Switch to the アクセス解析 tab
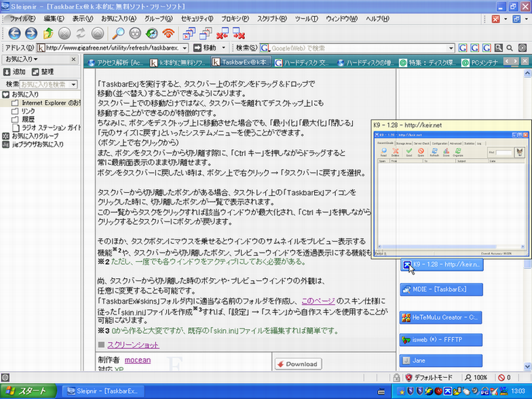 pyautogui.click(x=115, y=62)
